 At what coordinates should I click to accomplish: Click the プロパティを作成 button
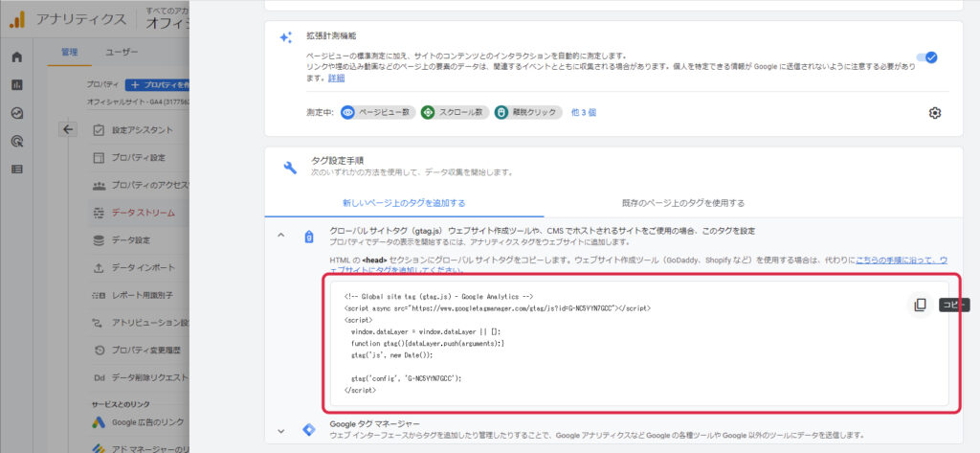coord(157,84)
